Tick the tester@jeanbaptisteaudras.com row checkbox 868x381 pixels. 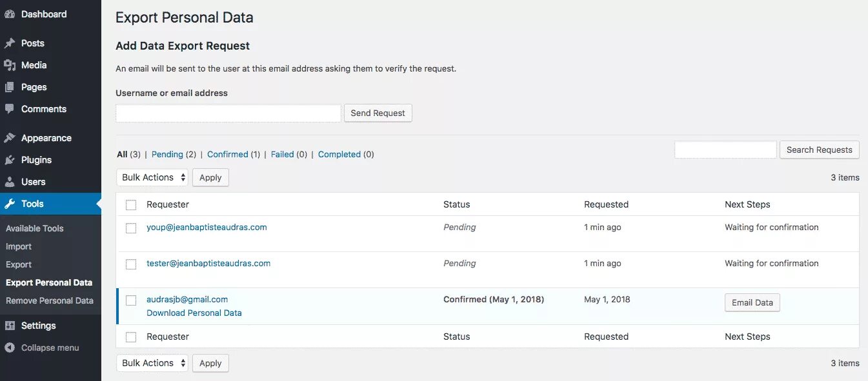point(131,264)
